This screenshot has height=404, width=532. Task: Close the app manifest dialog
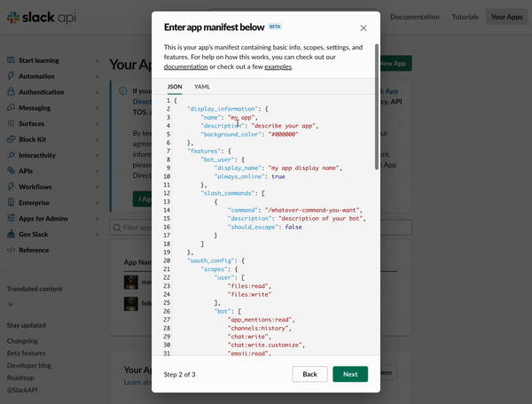364,28
